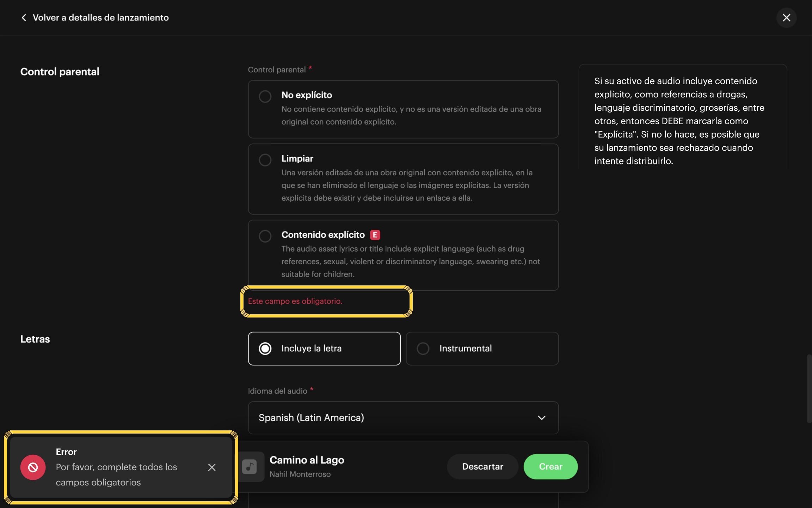812x508 pixels.
Task: Click the Nahil Monterroso artist name
Action: pos(300,474)
